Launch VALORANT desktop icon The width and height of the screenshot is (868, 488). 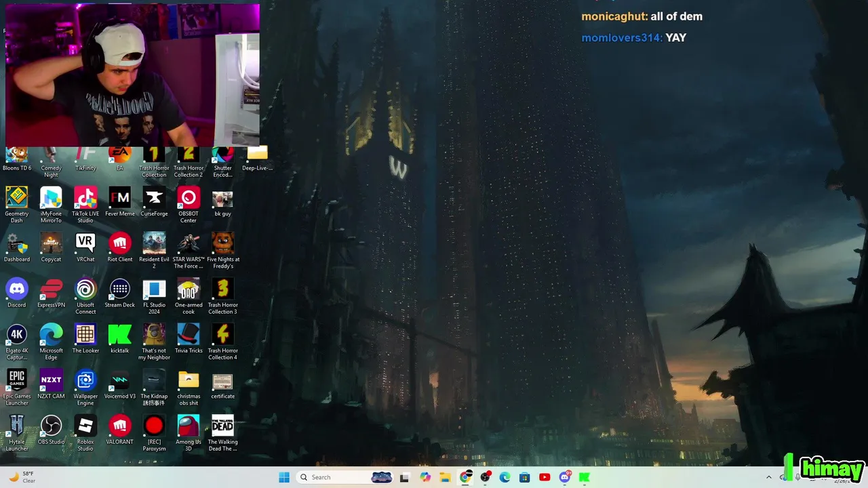coord(120,429)
